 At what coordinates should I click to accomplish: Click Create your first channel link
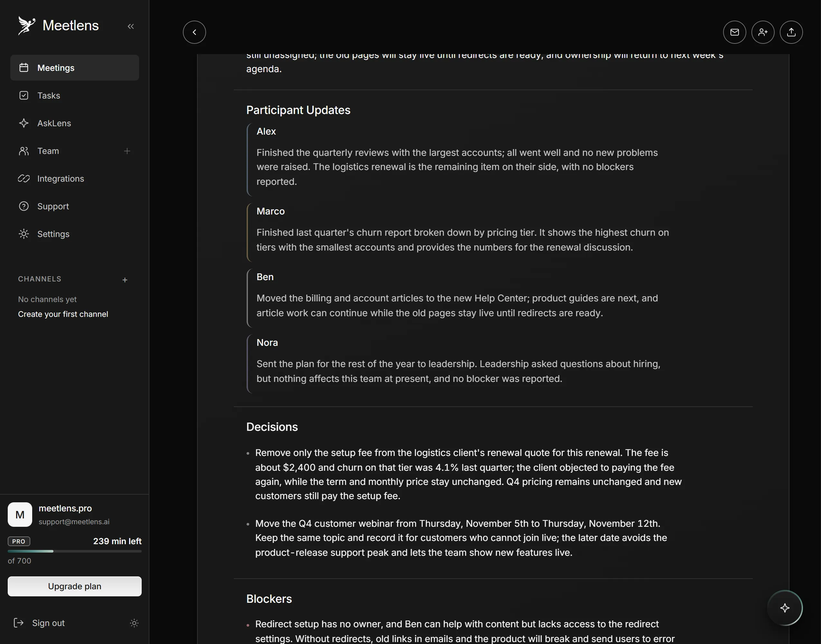point(63,314)
